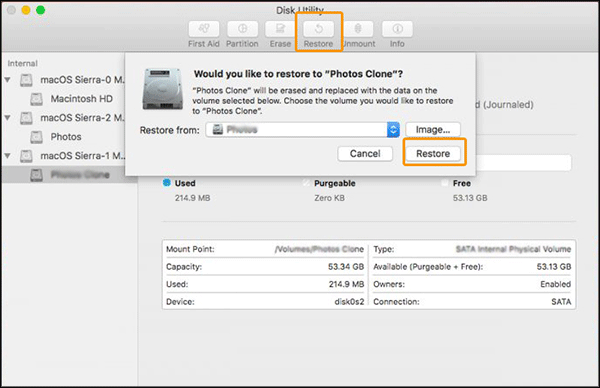This screenshot has width=600, height=388.
Task: Open the Restore from dropdown
Action: (303, 130)
